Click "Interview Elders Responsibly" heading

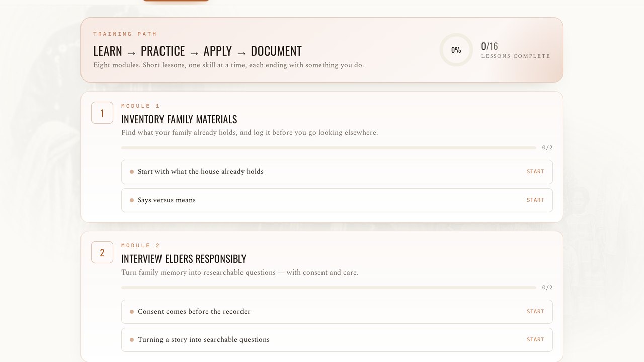pos(184,259)
